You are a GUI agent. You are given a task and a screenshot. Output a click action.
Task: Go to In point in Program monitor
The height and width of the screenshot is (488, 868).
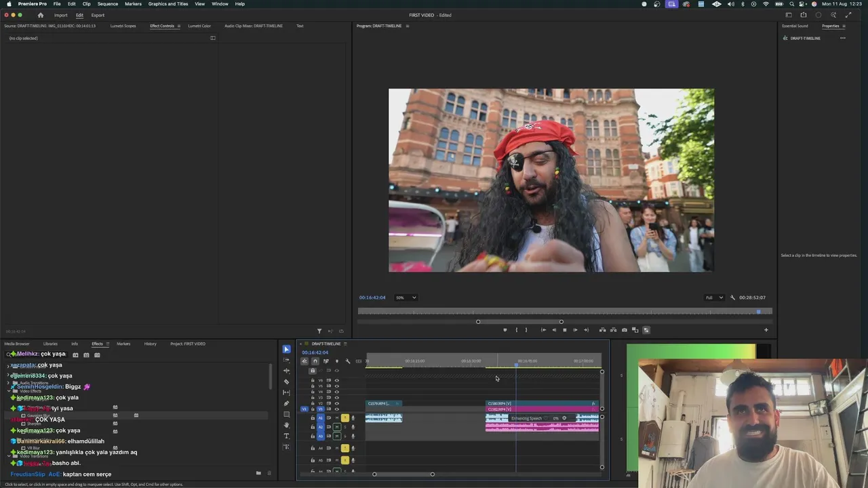543,330
